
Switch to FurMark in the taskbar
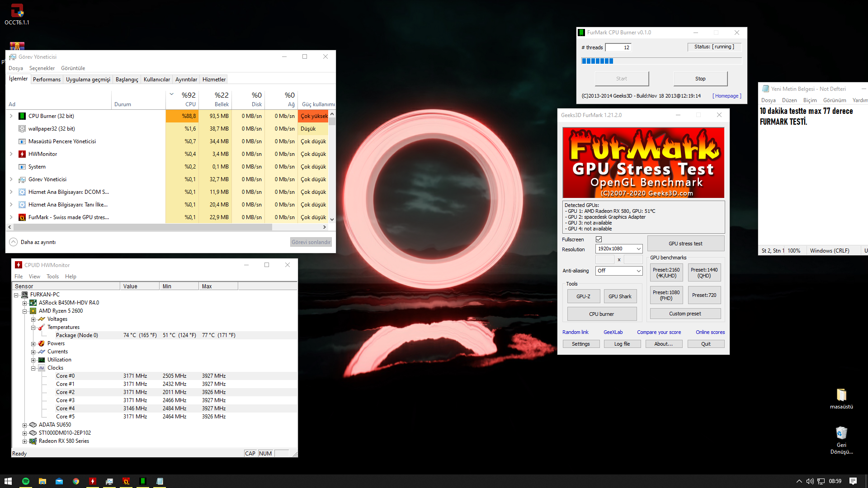click(126, 481)
